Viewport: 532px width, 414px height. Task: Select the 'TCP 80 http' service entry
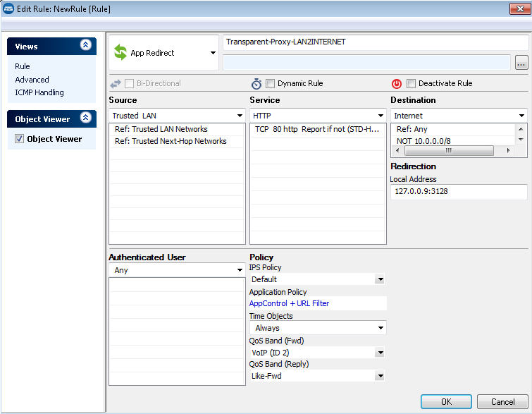[x=318, y=129]
